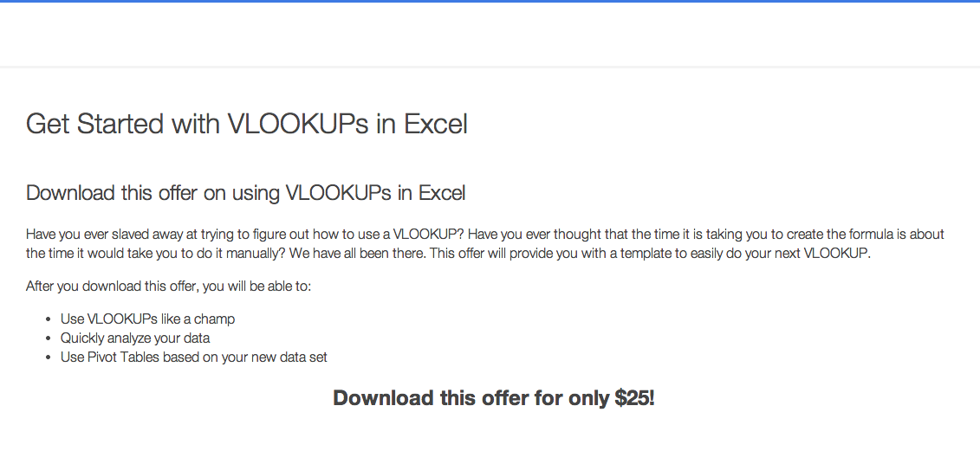Click the paragraph starting "Have you ever slaved"
The width and height of the screenshot is (980, 451).
[484, 244]
